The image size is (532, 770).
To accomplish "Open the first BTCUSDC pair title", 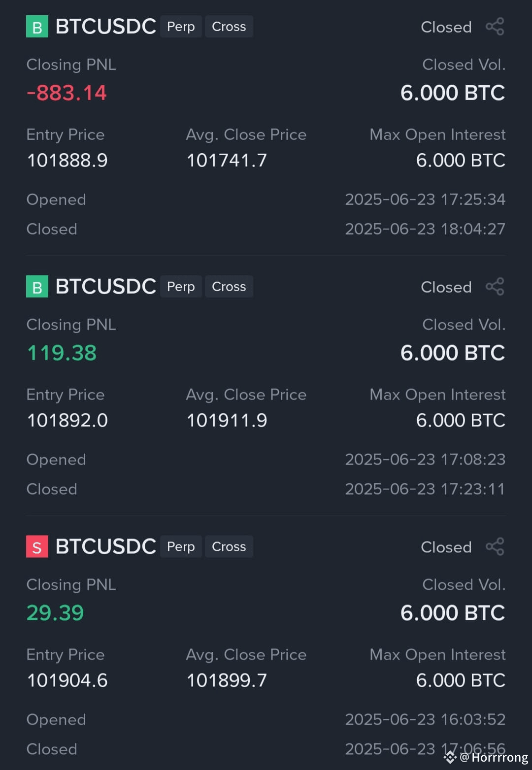I will 106,27.
